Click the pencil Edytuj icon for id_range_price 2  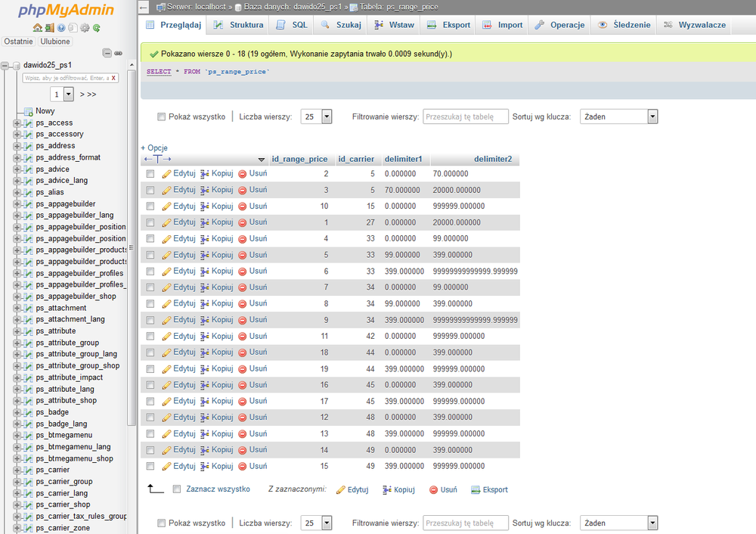166,174
